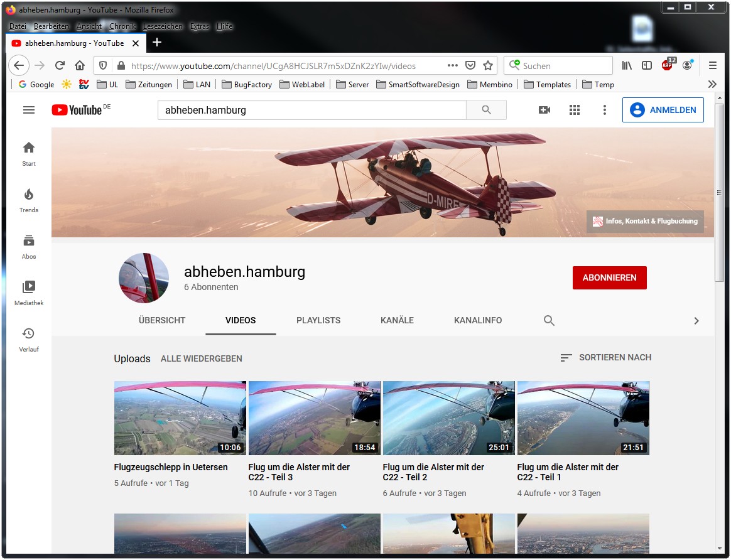This screenshot has height=560, width=731.
Task: Expand hidden bookmarks overflow chevron
Action: click(x=712, y=84)
